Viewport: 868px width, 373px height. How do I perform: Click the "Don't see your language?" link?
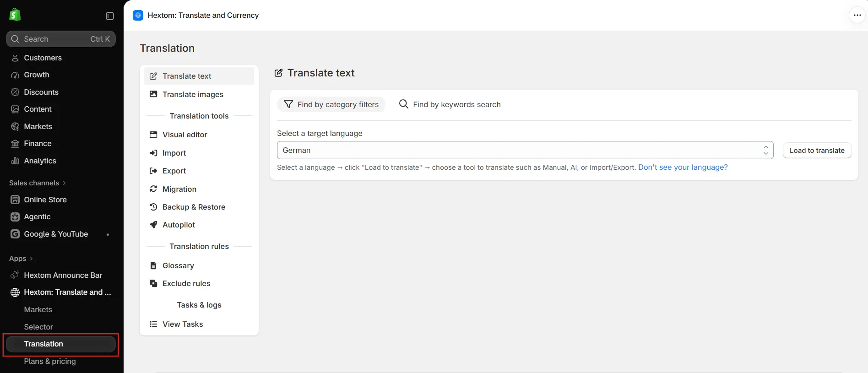[683, 168]
